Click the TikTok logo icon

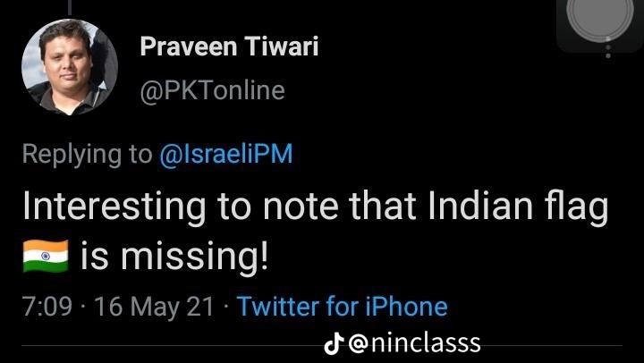(334, 342)
